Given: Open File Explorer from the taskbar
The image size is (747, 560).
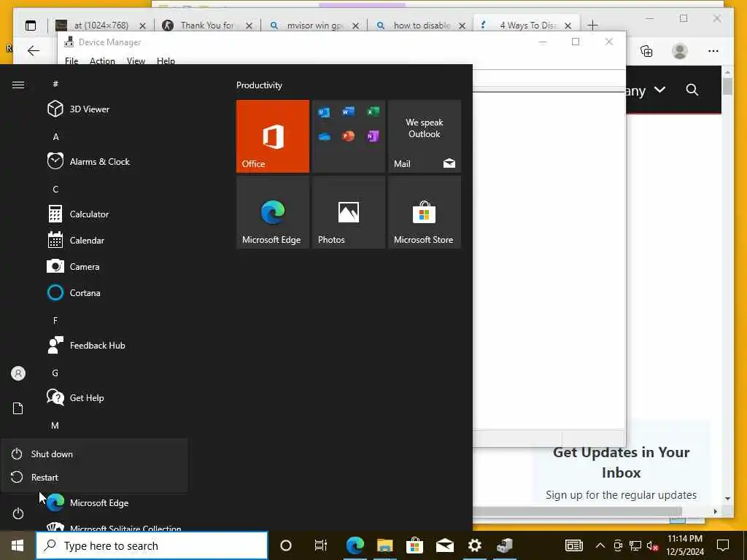Looking at the screenshot, I should point(385,545).
